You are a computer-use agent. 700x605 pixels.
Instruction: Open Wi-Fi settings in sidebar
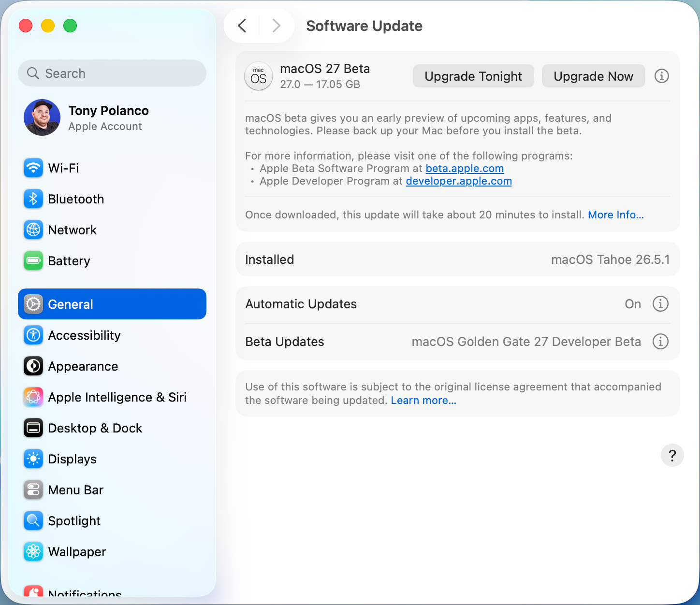point(112,168)
